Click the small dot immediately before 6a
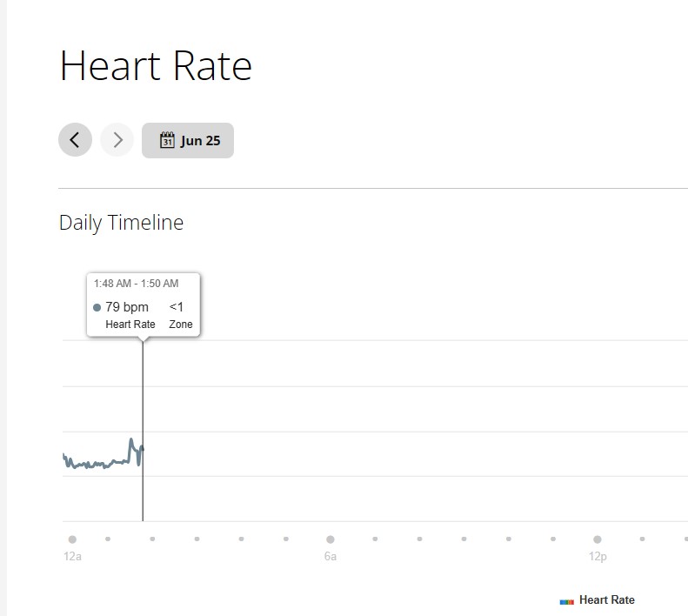This screenshot has width=688, height=616. point(285,539)
